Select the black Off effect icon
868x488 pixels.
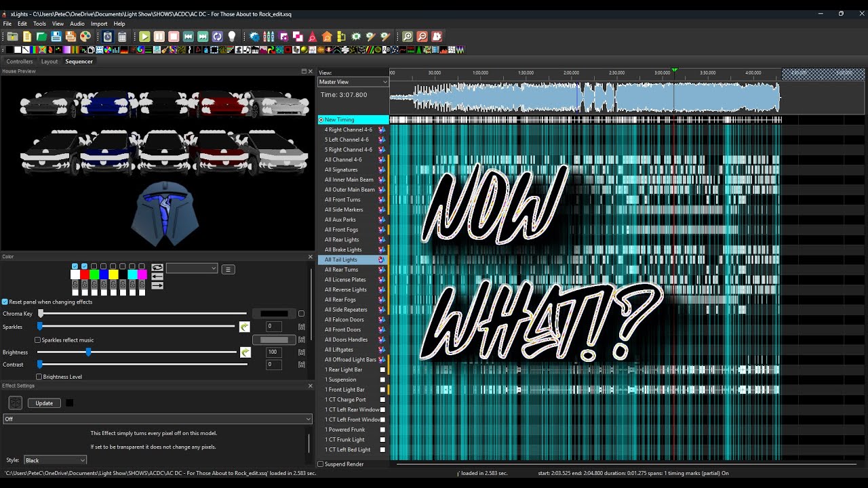(x=9, y=49)
